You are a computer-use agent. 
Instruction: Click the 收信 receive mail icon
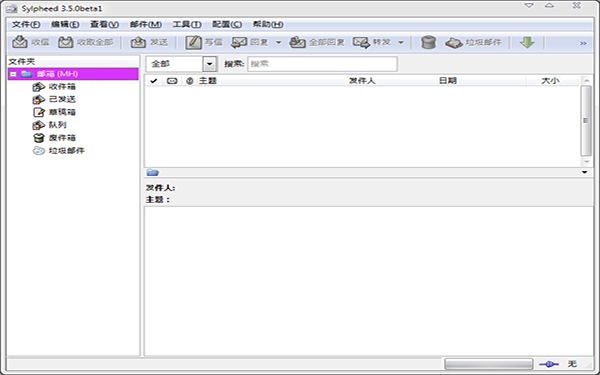point(20,42)
